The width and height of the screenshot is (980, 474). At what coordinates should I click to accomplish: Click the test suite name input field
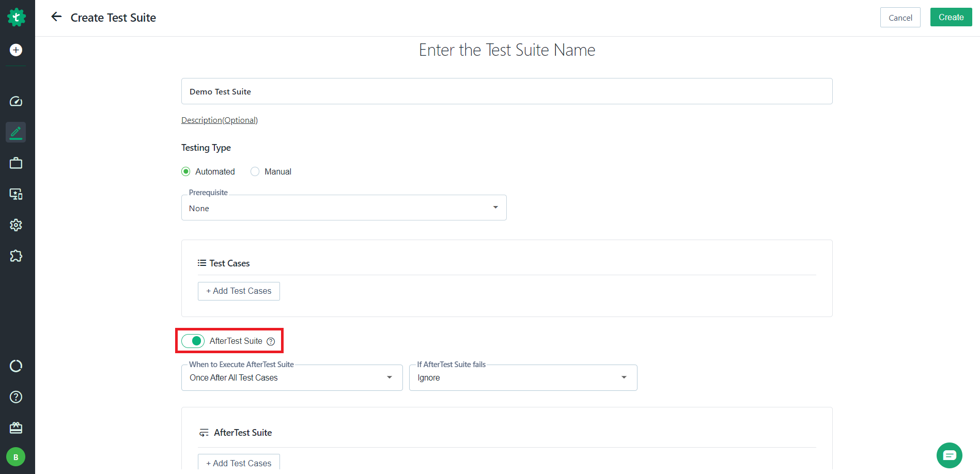click(x=507, y=91)
